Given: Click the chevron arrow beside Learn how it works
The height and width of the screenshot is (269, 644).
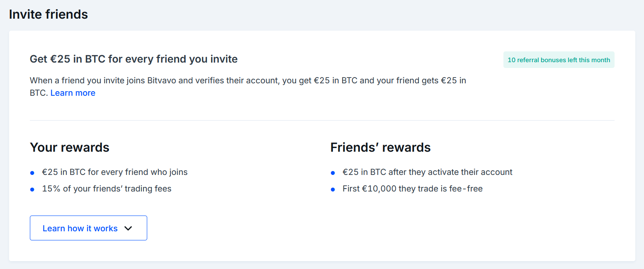Looking at the screenshot, I should click(x=128, y=228).
